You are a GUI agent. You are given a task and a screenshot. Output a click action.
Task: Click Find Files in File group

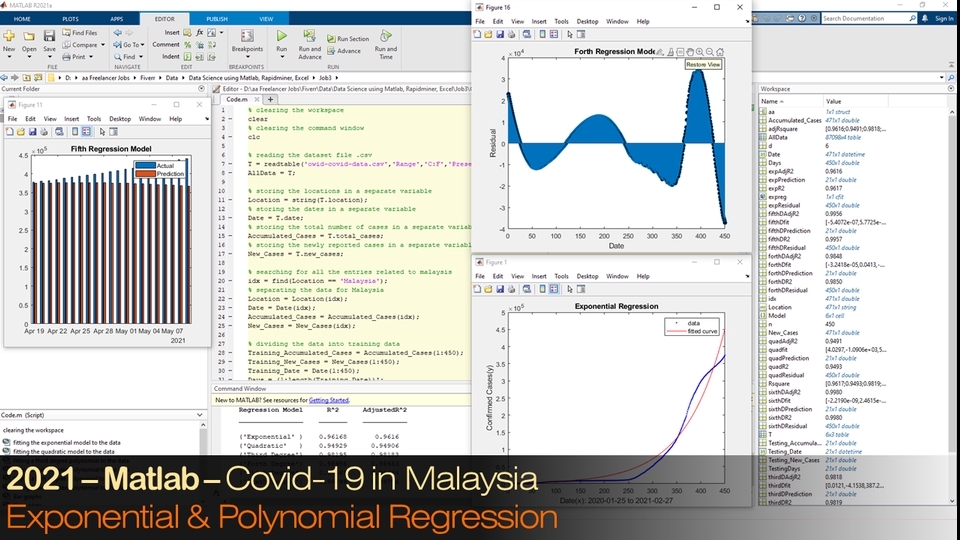pos(80,33)
